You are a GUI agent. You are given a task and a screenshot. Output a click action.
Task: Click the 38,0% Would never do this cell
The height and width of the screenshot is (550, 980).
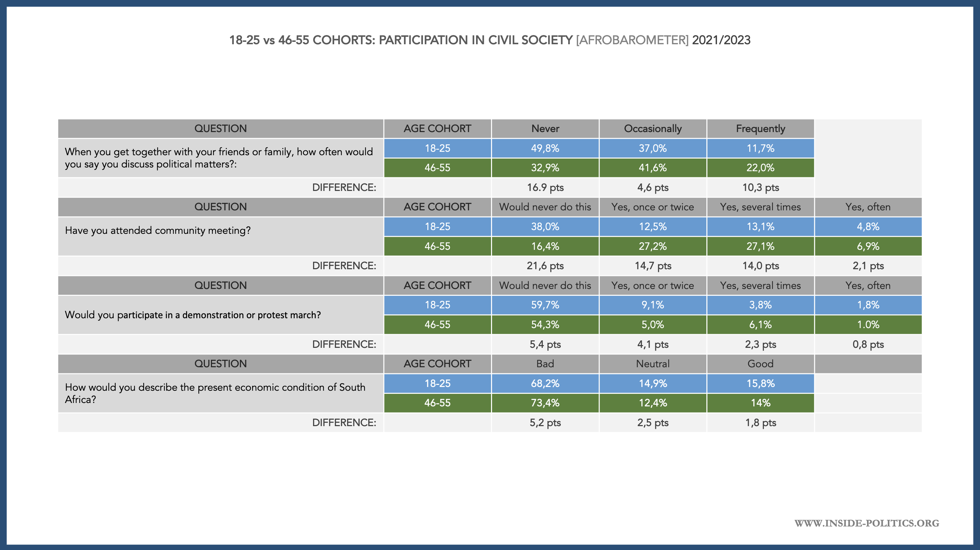coord(545,226)
